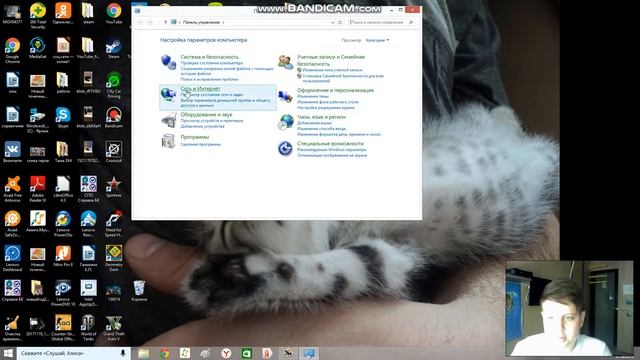Select LibreOffice 4.2 desktop shortcut
The height and width of the screenshot is (360, 640).
[63, 189]
